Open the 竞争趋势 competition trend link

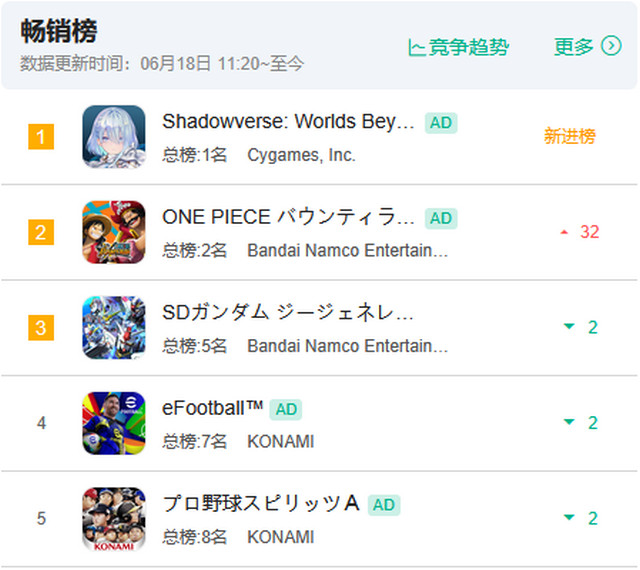pos(459,47)
